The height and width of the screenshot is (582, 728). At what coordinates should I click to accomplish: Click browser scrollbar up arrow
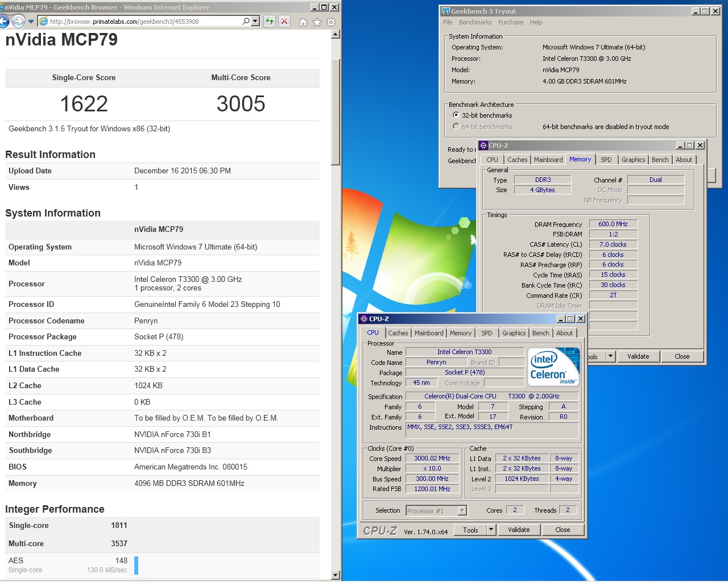tap(335, 34)
